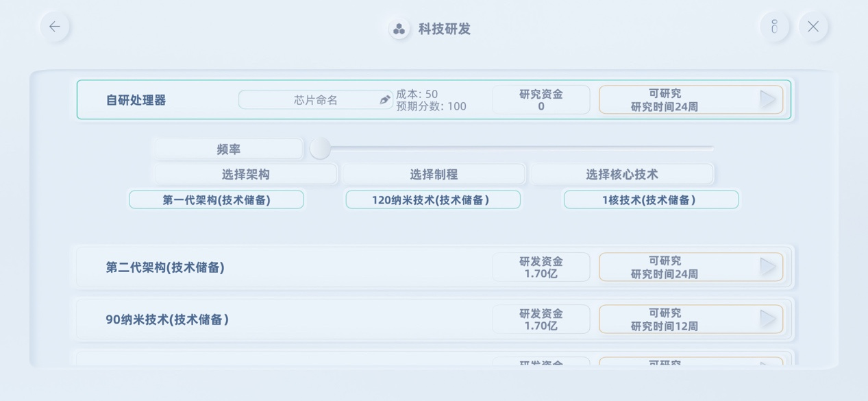
Task: Click the three-dot 科技研发 title icon
Action: (399, 29)
